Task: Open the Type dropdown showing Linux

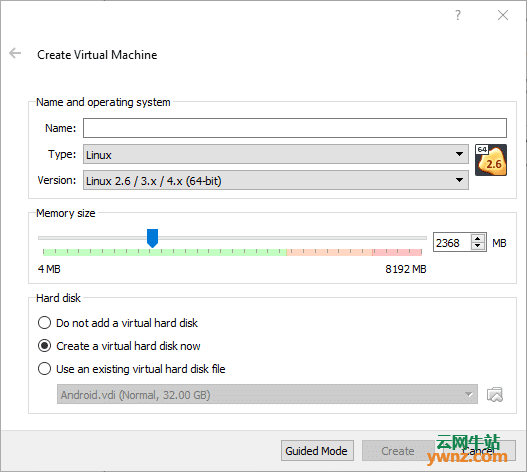Action: point(276,154)
